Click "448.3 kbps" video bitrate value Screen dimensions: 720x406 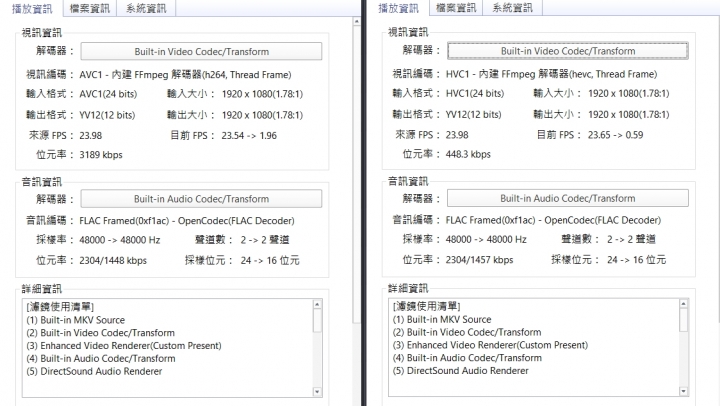pyautogui.click(x=468, y=155)
